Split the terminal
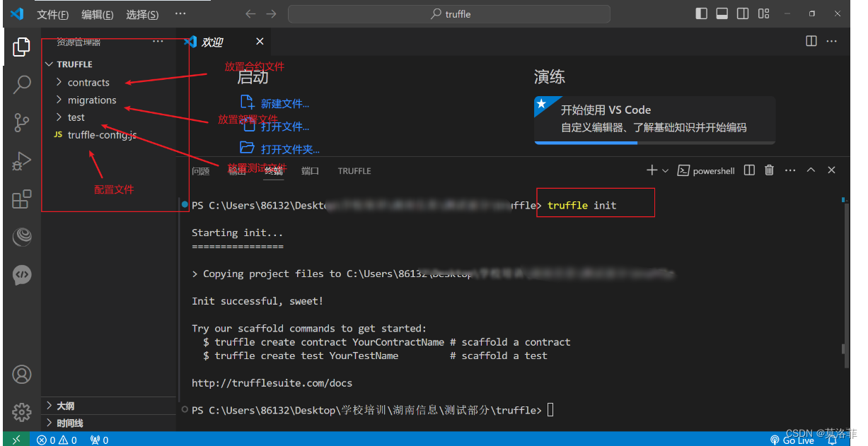This screenshot has height=446, width=868. point(750,170)
